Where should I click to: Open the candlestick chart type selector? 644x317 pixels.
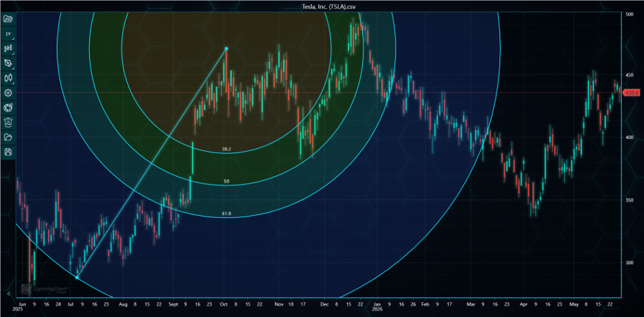point(9,78)
